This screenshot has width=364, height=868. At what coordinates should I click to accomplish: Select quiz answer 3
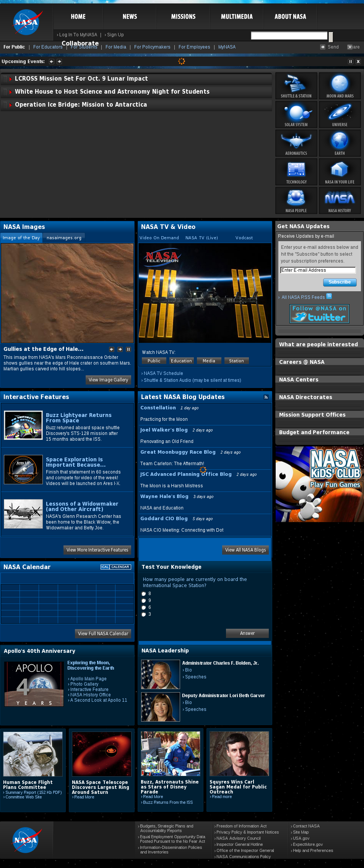tap(144, 615)
